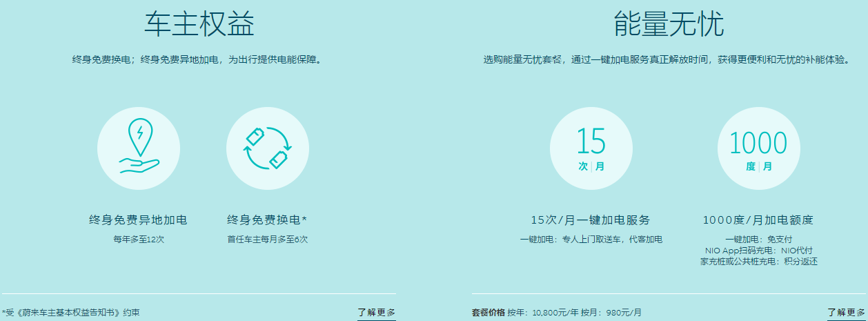This screenshot has width=868, height=321.
Task: Click the 蔚来车主基本权益告知书 footnote
Action: click(71, 313)
